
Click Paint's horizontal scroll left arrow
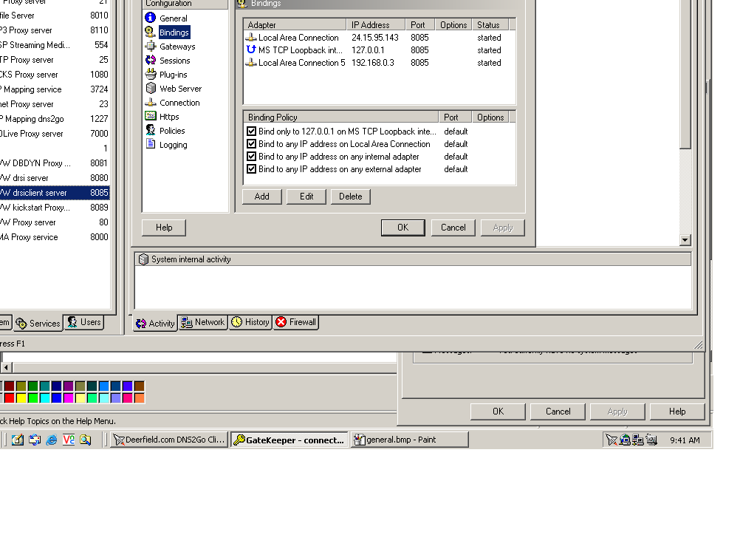pos(6,367)
